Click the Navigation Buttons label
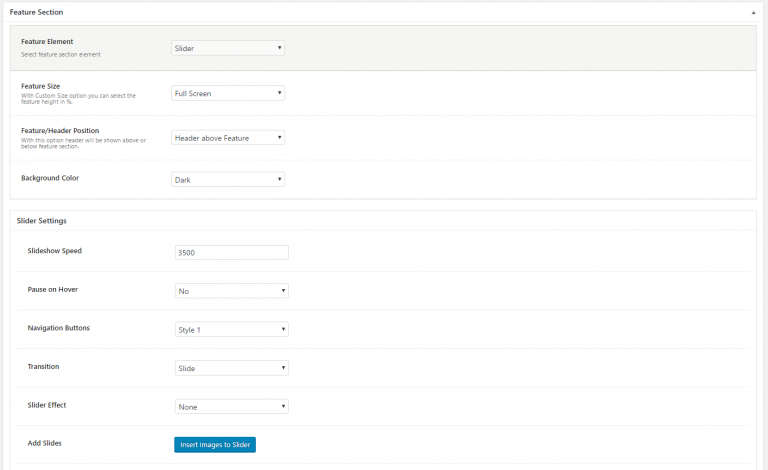This screenshot has width=768, height=470. click(x=58, y=327)
